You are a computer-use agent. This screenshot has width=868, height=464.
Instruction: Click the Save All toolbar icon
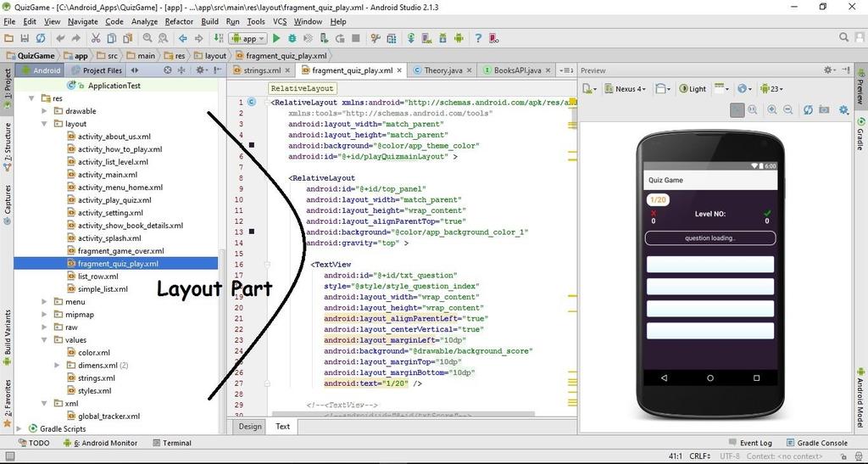25,38
